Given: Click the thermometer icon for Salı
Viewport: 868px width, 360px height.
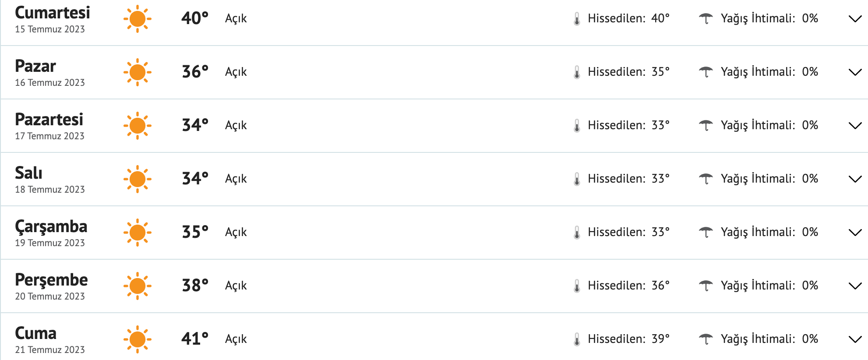Looking at the screenshot, I should 577,179.
